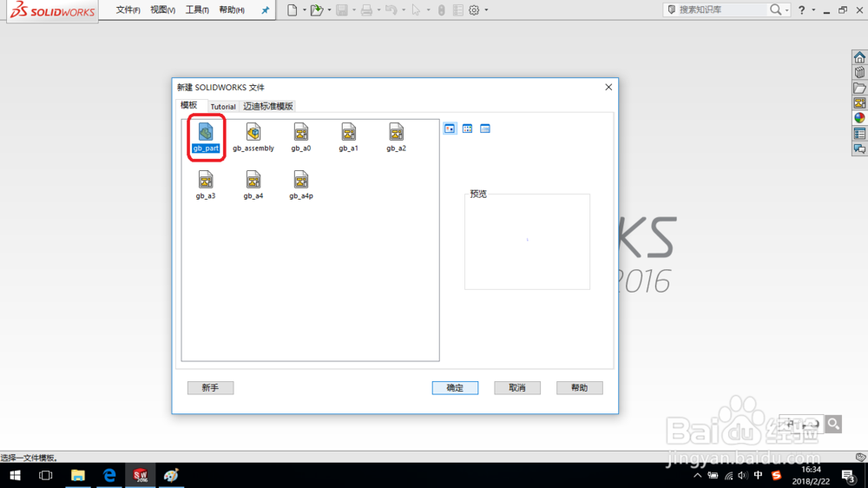The image size is (868, 488).
Task: Open the Action Center notification icon
Action: click(x=848, y=475)
